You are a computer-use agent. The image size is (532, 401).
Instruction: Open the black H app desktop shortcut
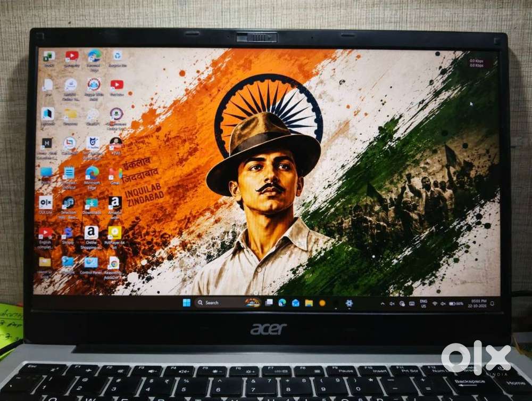pos(46,149)
